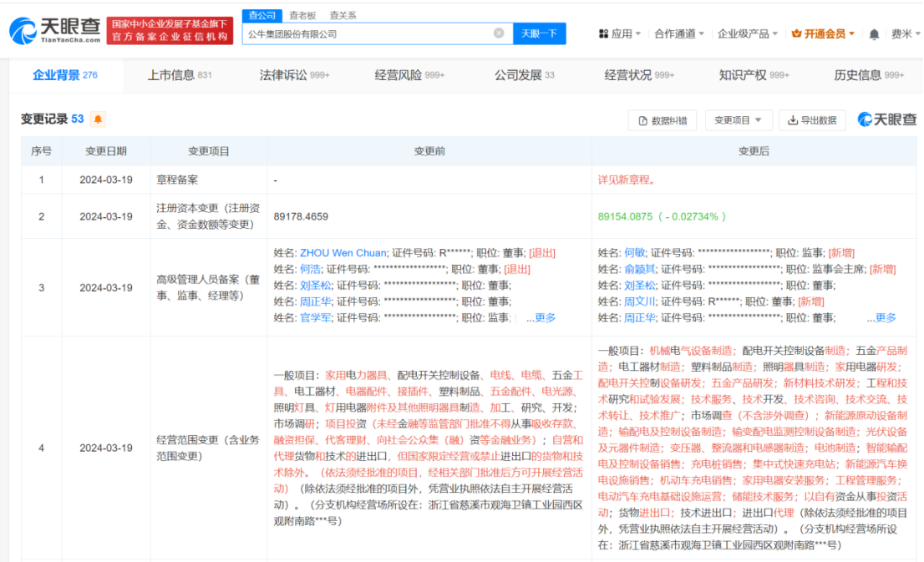The height and width of the screenshot is (562, 924).
Task: Click 周正华 in the 变更后 column
Action: (x=639, y=317)
